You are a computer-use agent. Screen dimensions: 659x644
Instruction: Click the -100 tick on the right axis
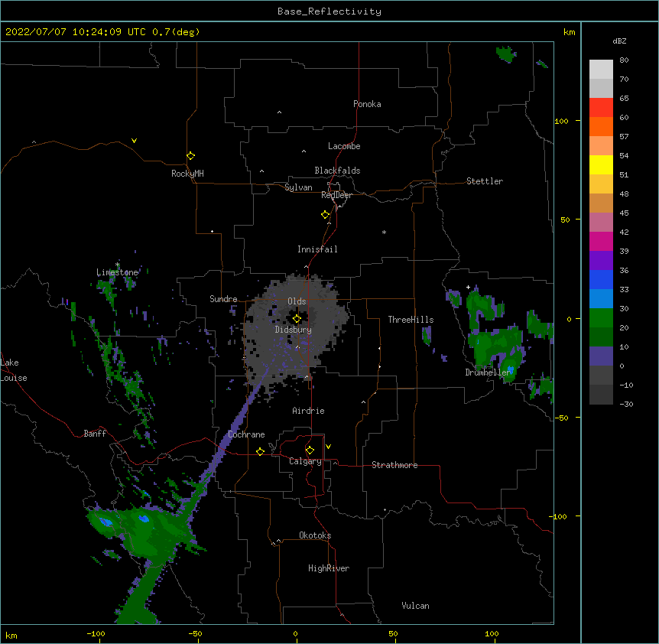click(560, 516)
